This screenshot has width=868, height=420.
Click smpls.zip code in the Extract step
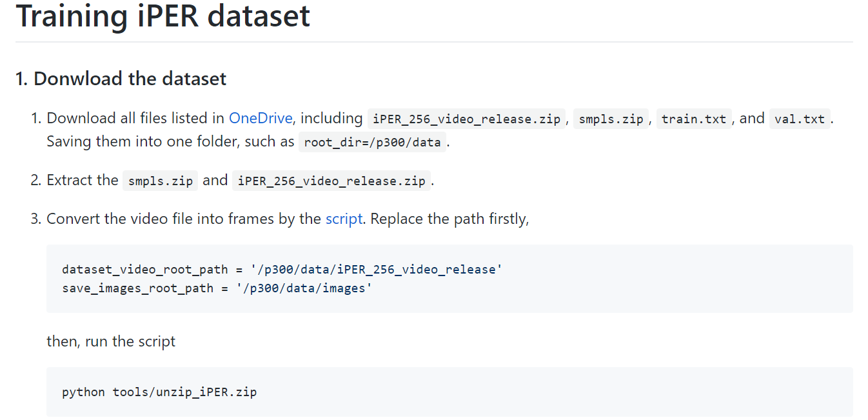(x=160, y=181)
